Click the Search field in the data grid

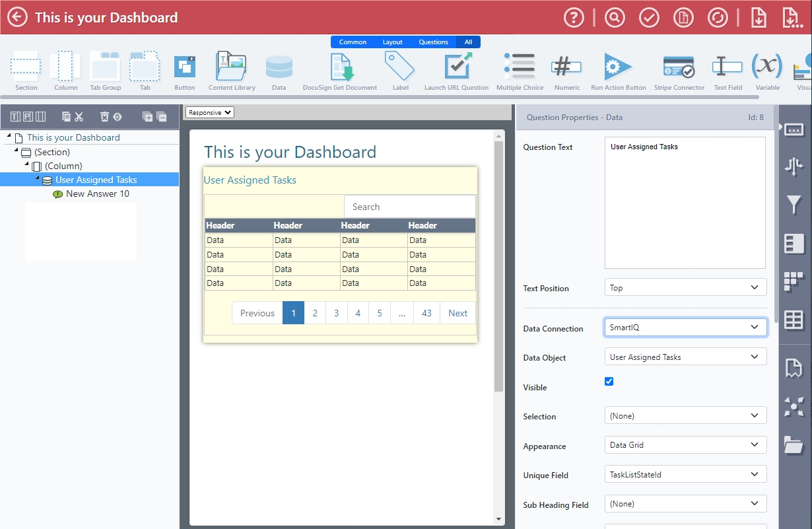click(409, 207)
